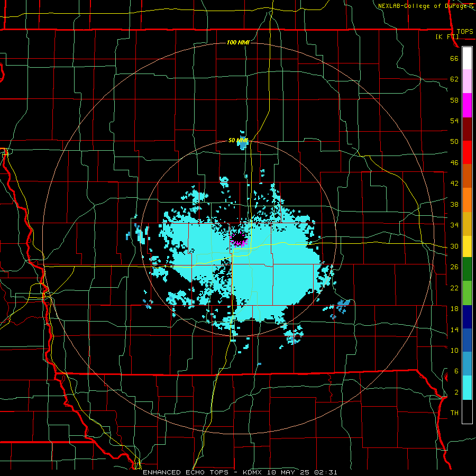476x476 pixels.
Task: Click the KDMX radar site identifier
Action: point(253,472)
